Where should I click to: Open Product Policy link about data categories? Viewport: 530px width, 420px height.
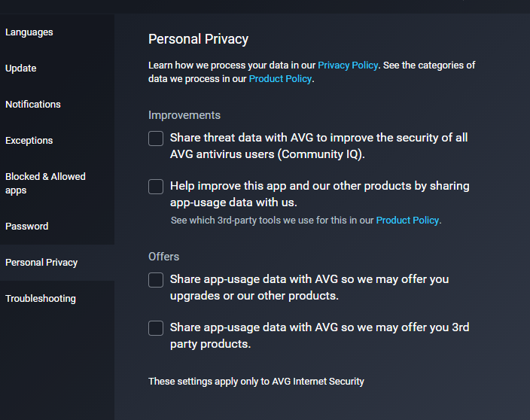point(280,79)
